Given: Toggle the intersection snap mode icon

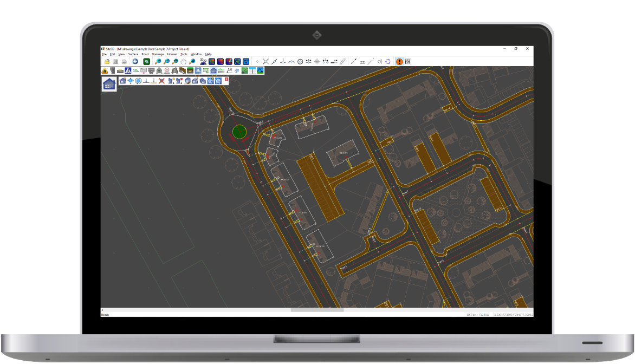Looking at the screenshot, I should (266, 62).
